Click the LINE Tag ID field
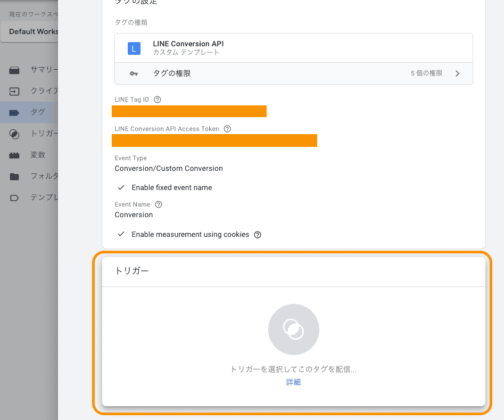 tap(189, 111)
